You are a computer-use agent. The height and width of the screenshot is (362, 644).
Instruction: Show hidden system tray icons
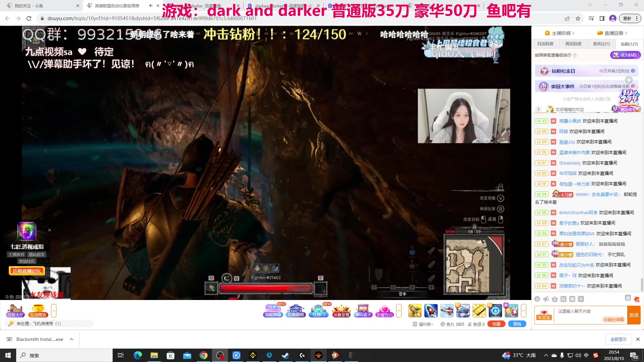(x=546, y=355)
